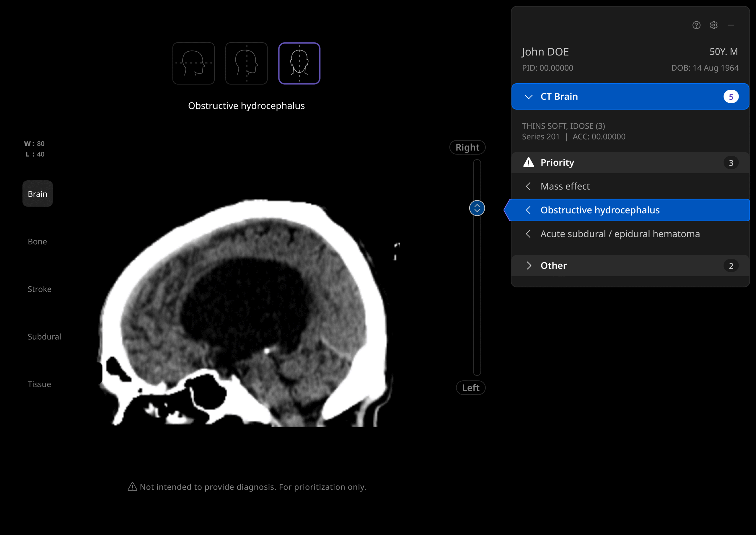
Task: Jump to Left end of slices
Action: point(470,388)
